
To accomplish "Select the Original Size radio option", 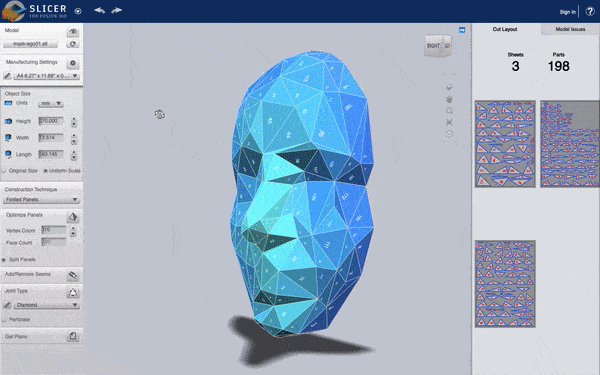I will 4,171.
